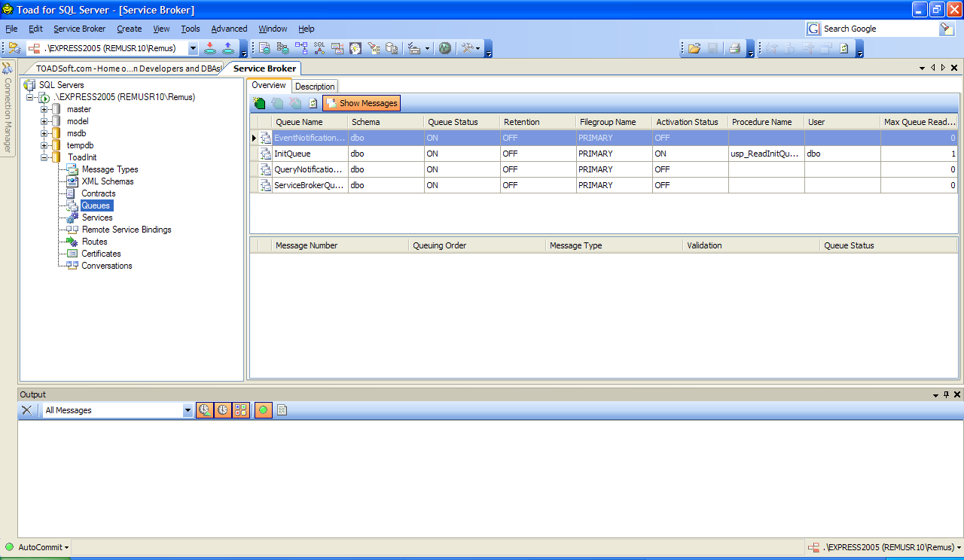This screenshot has height=560, width=964.
Task: Select the Contracts tree node
Action: point(99,193)
